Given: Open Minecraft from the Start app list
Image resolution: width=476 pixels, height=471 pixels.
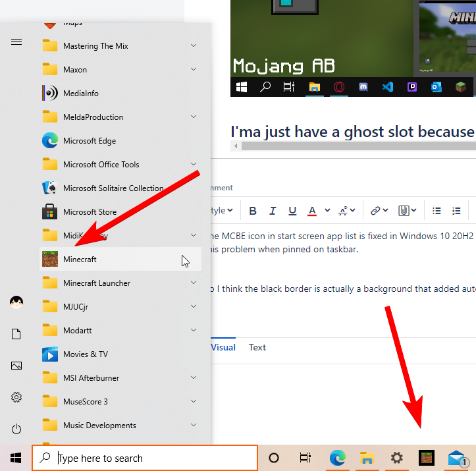Looking at the screenshot, I should (80, 260).
